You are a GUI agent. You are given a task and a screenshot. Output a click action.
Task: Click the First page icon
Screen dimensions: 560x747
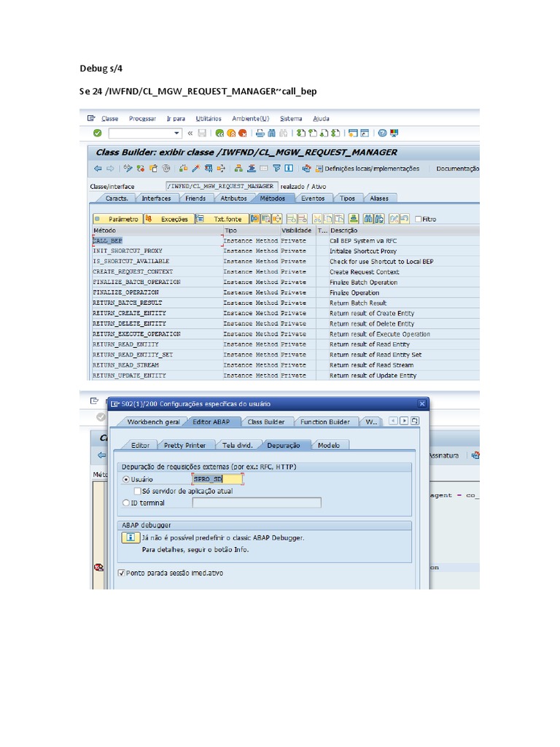tap(301, 133)
